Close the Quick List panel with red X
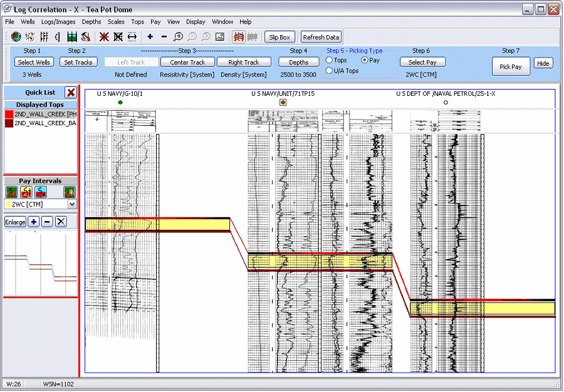 pos(71,92)
